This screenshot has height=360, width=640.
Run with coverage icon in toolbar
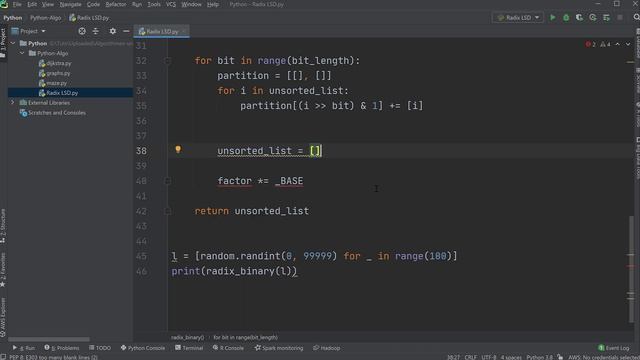579,18
